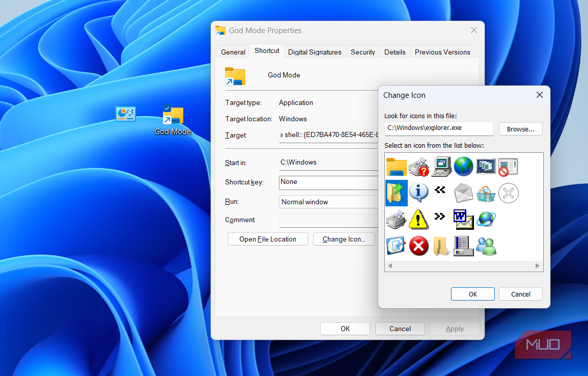Switch to the Security tab
Viewport: 588px width, 376px height.
[x=362, y=52]
